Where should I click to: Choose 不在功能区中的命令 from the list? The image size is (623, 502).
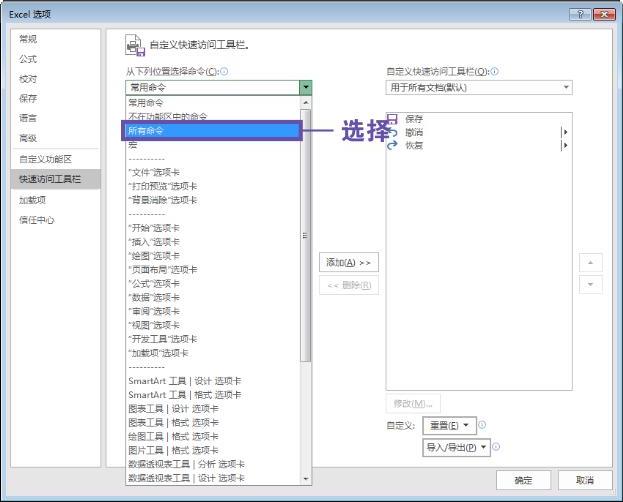click(213, 116)
